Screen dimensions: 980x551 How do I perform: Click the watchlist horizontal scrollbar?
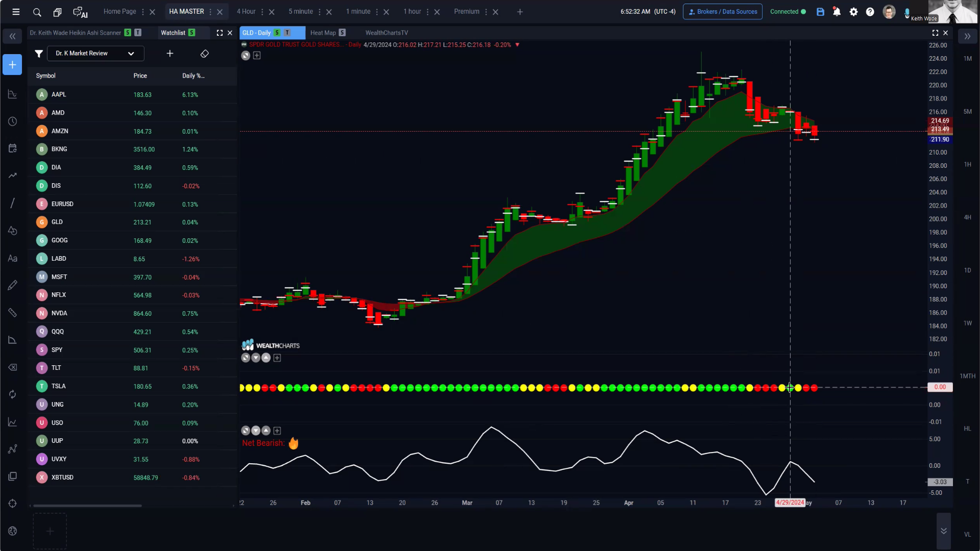coord(87,506)
